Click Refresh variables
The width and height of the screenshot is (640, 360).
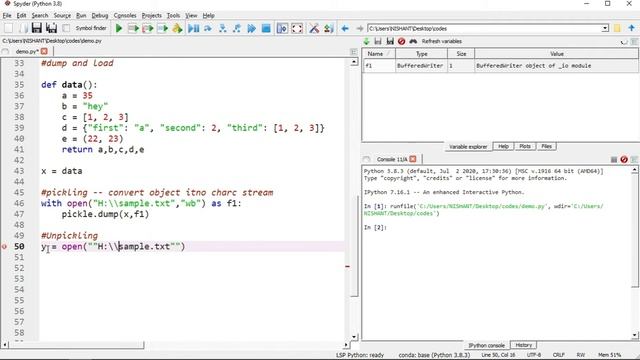442,41
